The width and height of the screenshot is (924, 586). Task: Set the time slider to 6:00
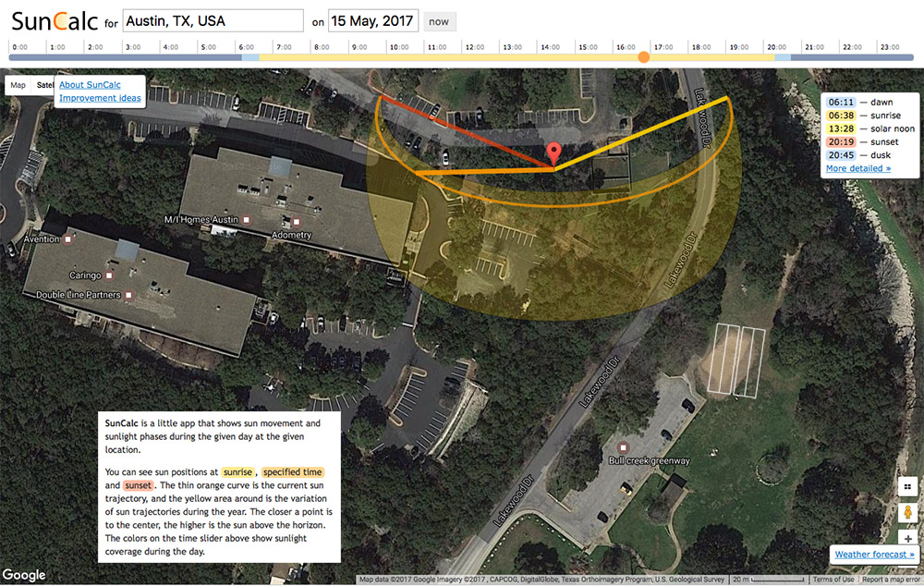point(236,57)
